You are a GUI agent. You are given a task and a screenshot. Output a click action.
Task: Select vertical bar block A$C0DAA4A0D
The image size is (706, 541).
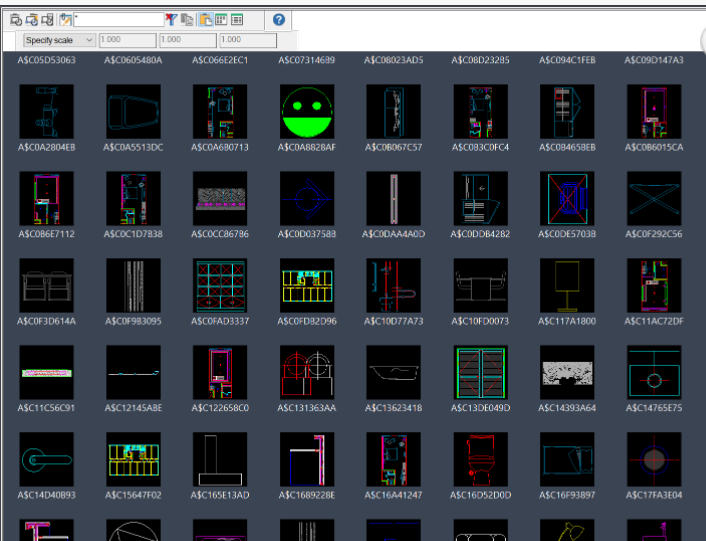(394, 198)
